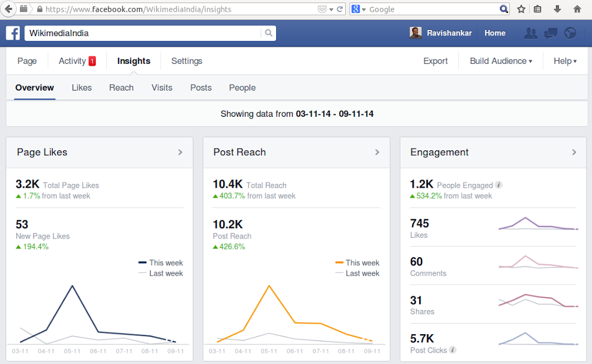Switch to the Reach tab
Screen dimensions: 592x364
pos(121,88)
